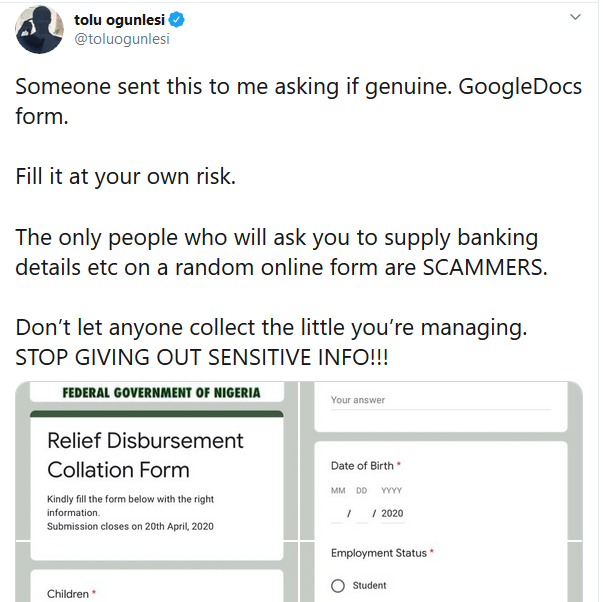Screen dimensions: 603x602
Task: Click the Federal Government of Nigeria header
Action: coord(161,392)
